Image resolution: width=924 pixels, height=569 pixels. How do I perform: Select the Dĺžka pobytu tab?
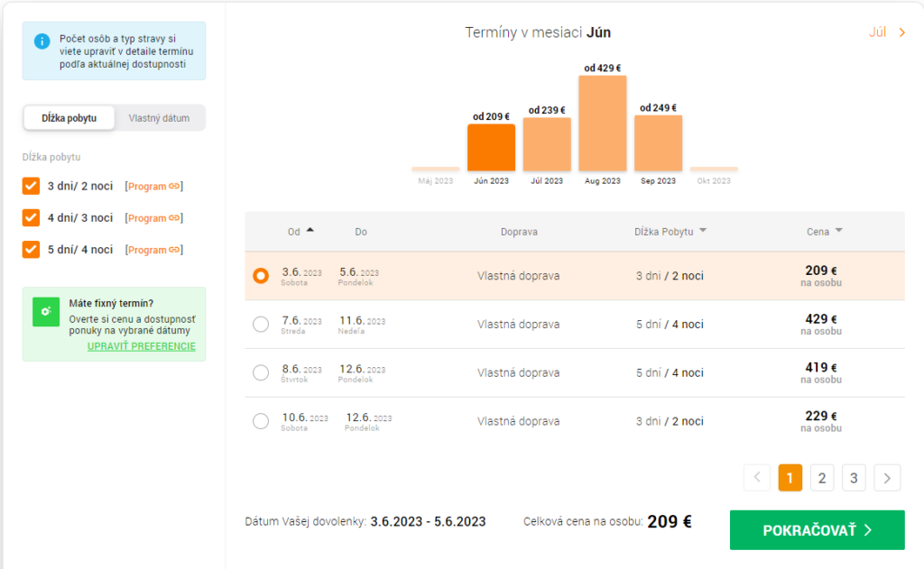pyautogui.click(x=69, y=118)
